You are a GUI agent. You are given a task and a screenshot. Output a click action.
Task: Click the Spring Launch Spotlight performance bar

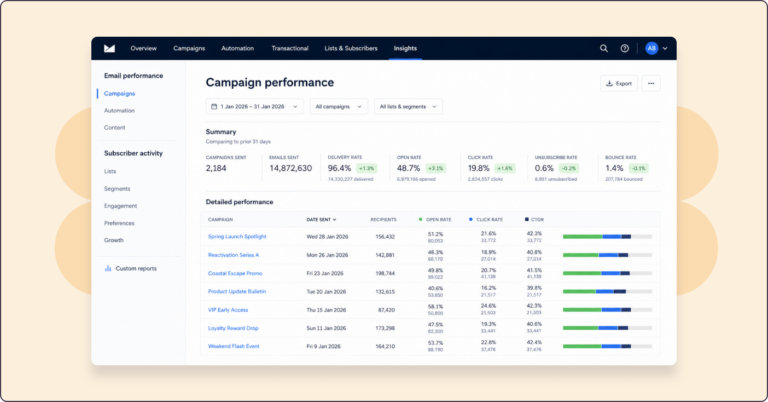(x=607, y=236)
